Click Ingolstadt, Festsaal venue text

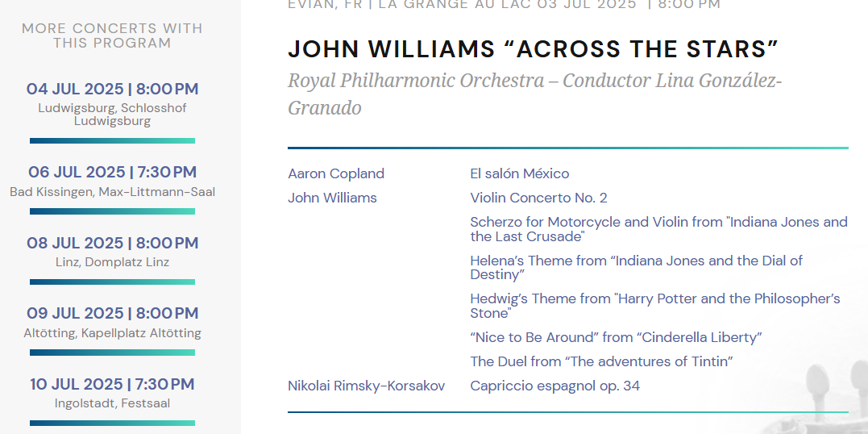click(112, 403)
